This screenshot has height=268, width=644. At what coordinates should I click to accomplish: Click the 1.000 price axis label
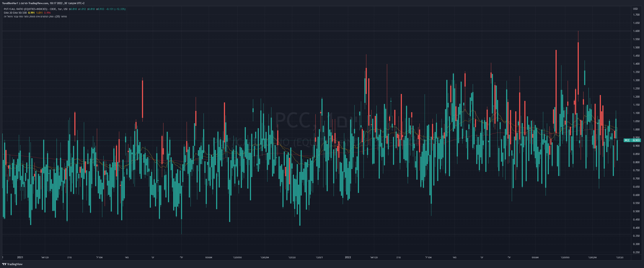636,129
